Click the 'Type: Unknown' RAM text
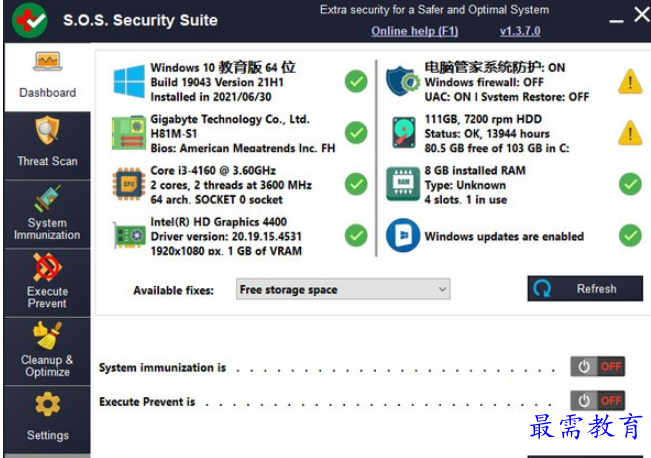651x458 pixels. 465,185
